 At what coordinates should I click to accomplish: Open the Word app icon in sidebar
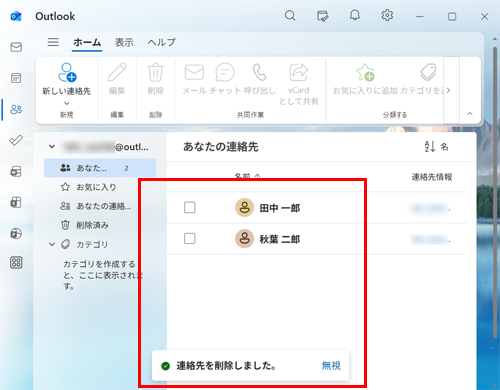(16, 171)
